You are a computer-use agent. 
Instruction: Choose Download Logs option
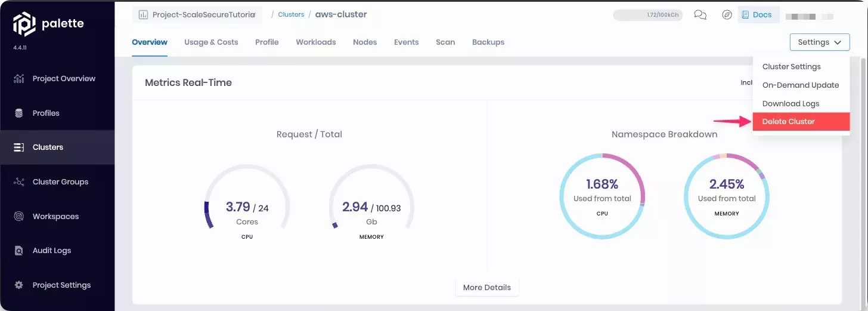click(x=801, y=104)
